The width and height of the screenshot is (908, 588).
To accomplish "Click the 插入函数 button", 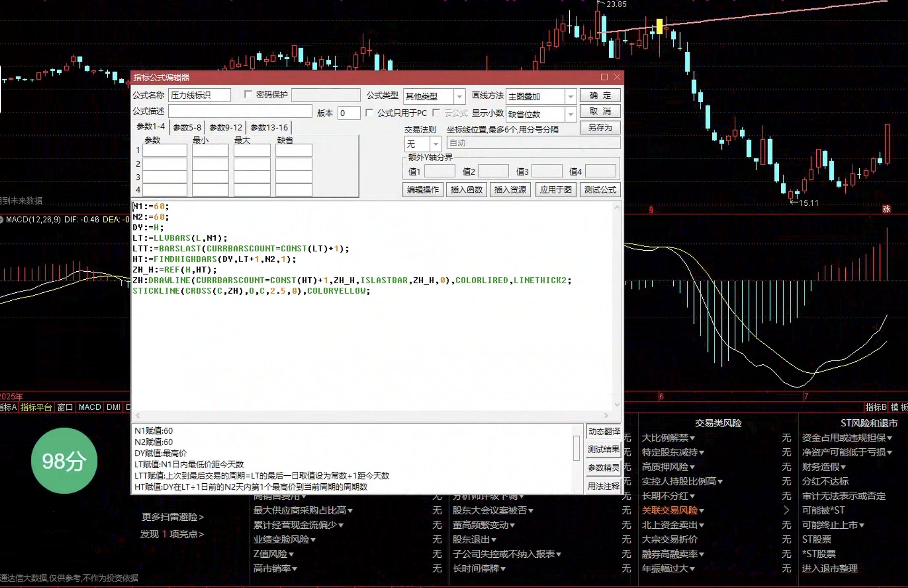I will coord(466,190).
